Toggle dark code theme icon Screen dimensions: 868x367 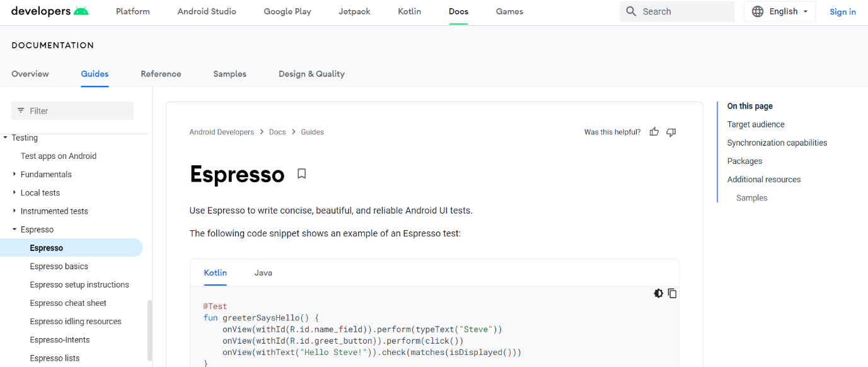(x=658, y=293)
